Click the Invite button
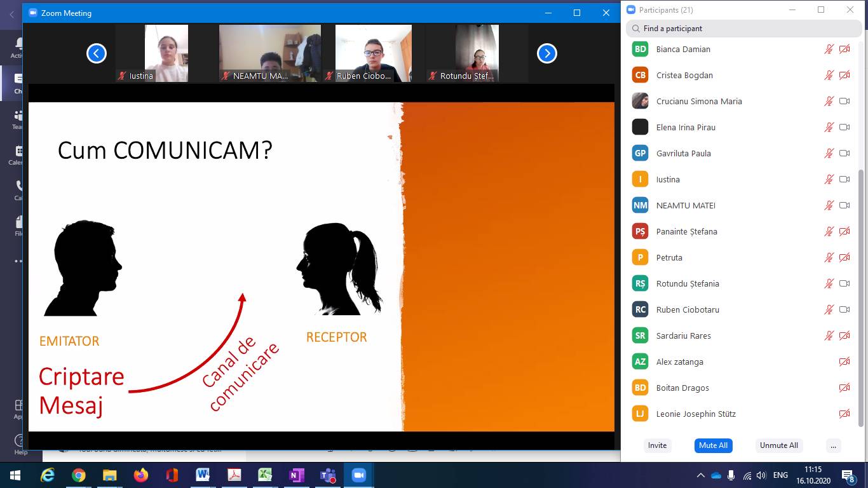Image resolution: width=868 pixels, height=488 pixels. coord(657,445)
